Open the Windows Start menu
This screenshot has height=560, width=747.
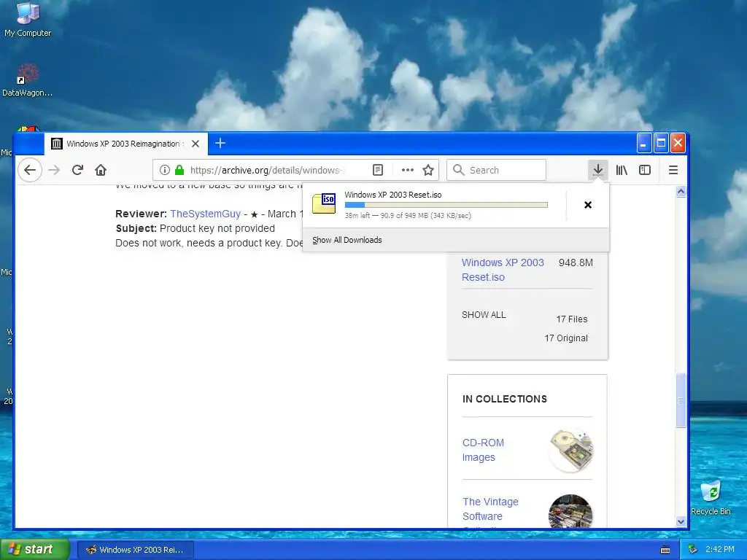point(35,549)
